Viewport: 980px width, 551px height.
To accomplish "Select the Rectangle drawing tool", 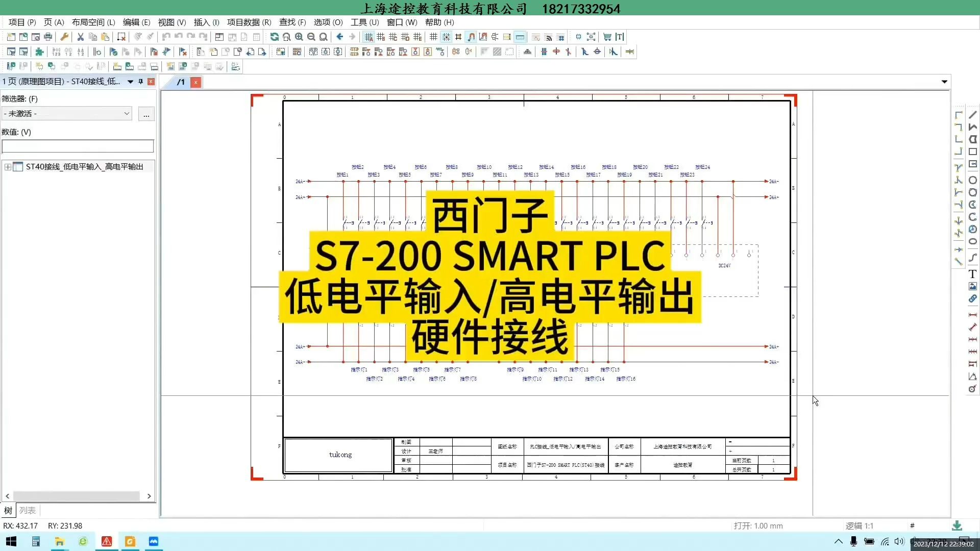I will (973, 152).
